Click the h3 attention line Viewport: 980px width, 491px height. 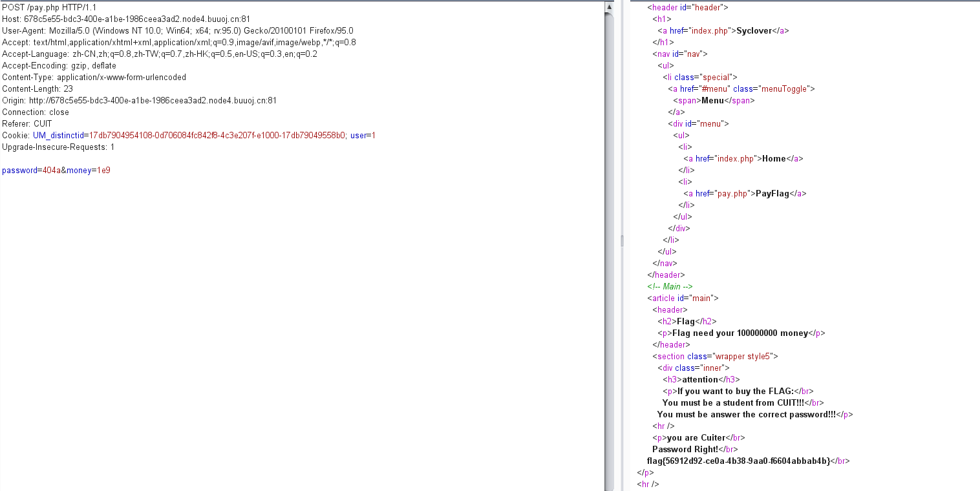point(701,380)
